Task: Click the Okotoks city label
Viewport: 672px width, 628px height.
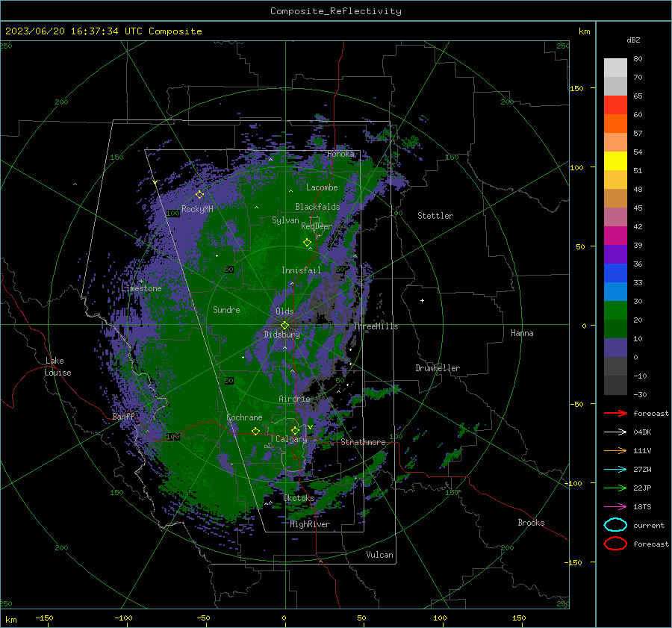Action: (x=299, y=498)
